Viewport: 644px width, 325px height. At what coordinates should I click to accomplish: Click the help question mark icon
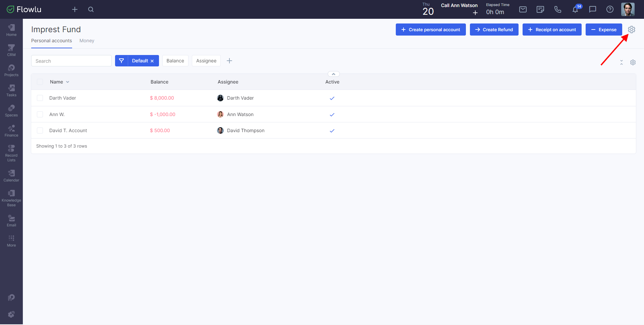tap(610, 9)
